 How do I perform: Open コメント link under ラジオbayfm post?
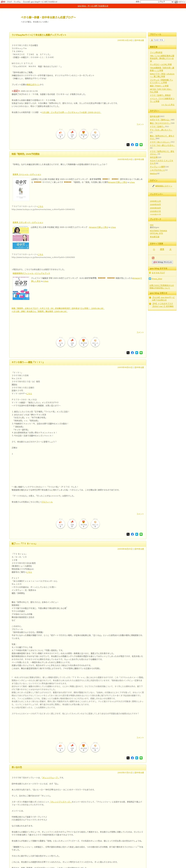140,124
